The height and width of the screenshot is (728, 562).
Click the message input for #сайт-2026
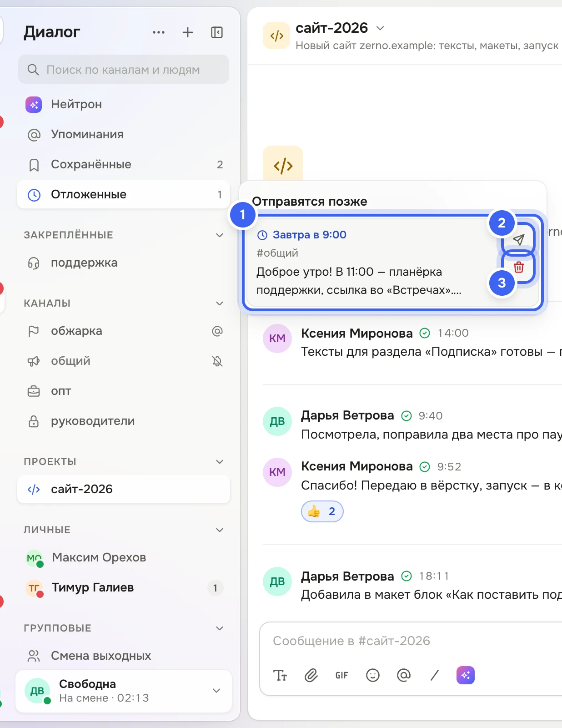(411, 641)
